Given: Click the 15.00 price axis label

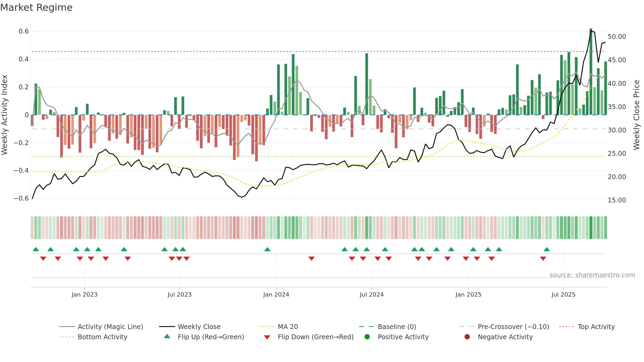Looking at the screenshot, I should [617, 200].
